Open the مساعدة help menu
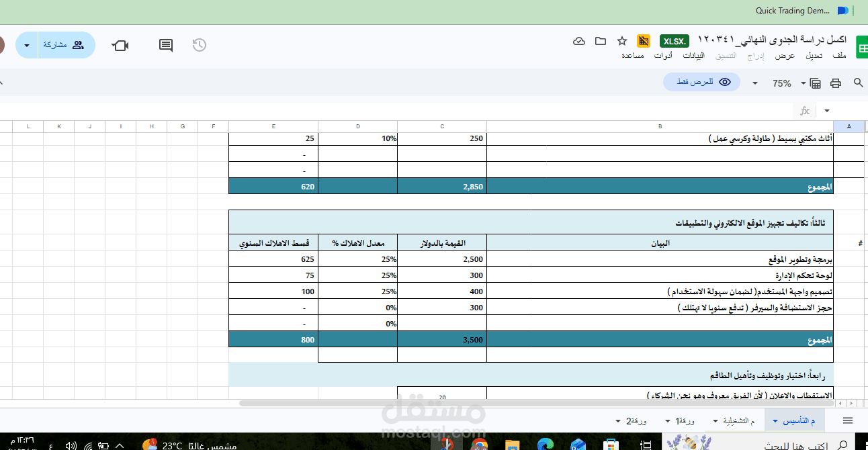The image size is (868, 450). (633, 55)
